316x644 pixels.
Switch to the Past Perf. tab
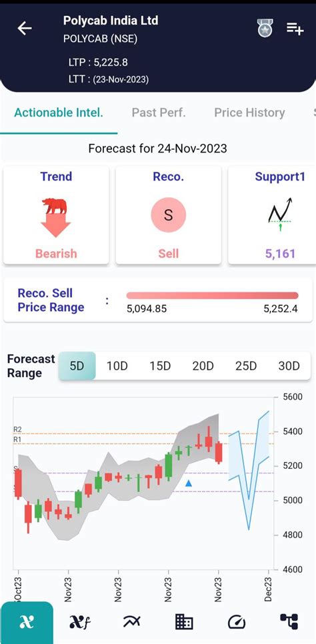tap(159, 113)
